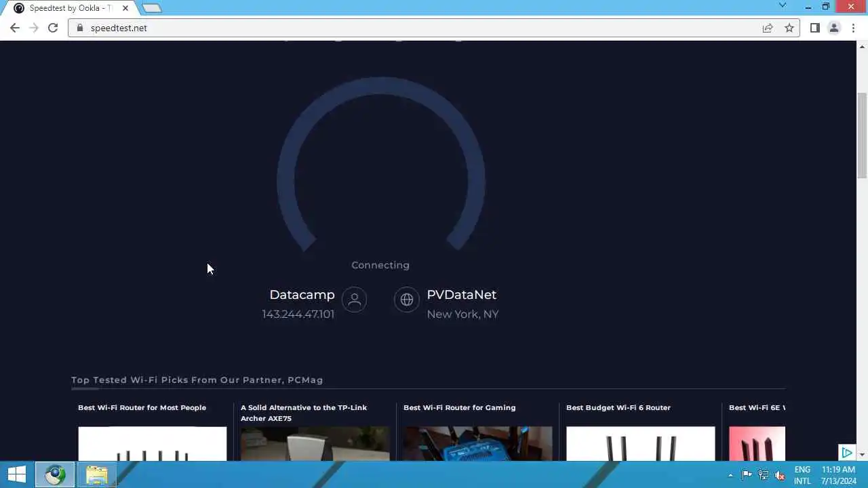Share this page icon in address bar
868x488 pixels.
click(768, 28)
